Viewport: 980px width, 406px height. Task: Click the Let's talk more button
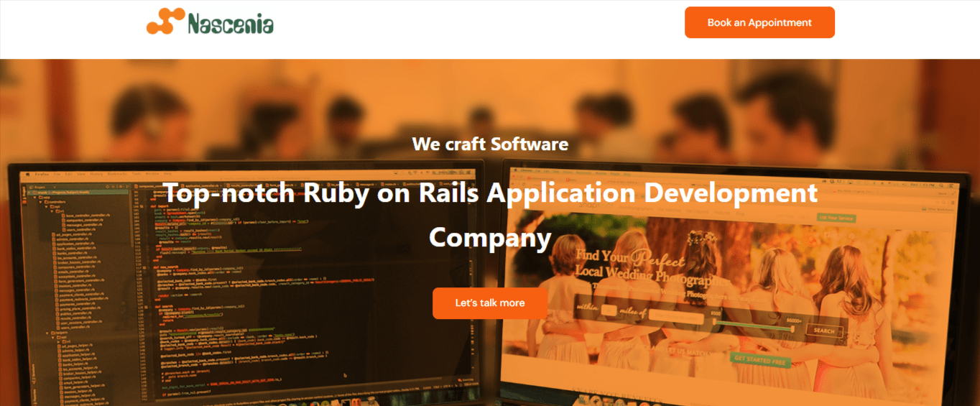pyautogui.click(x=490, y=303)
